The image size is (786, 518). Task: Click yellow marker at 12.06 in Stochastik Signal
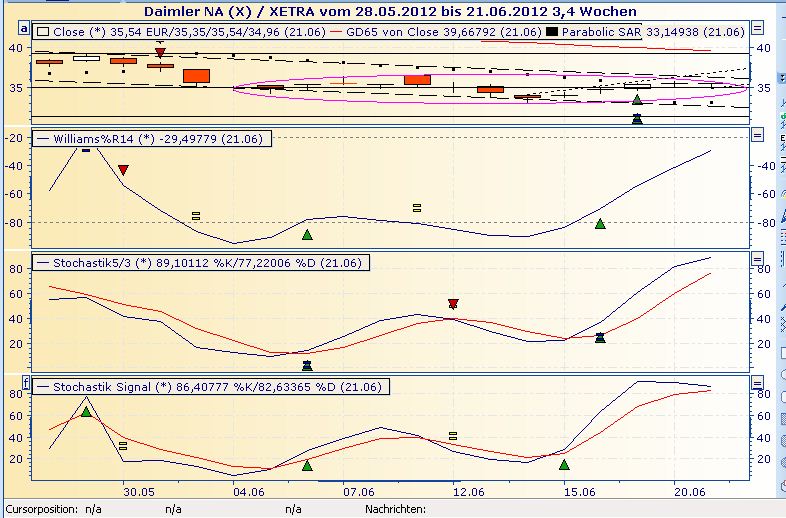coord(453,436)
